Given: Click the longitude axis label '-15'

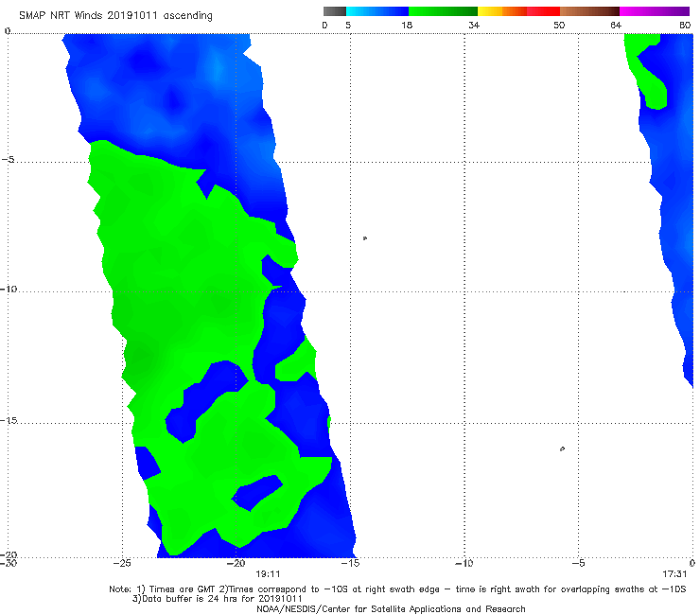Looking at the screenshot, I should (350, 563).
